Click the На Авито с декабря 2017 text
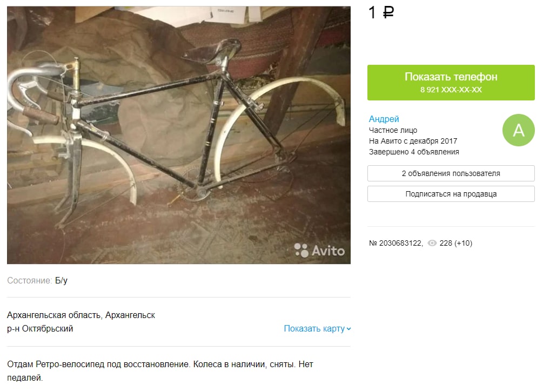Image resolution: width=543 pixels, height=392 pixels. (x=413, y=141)
